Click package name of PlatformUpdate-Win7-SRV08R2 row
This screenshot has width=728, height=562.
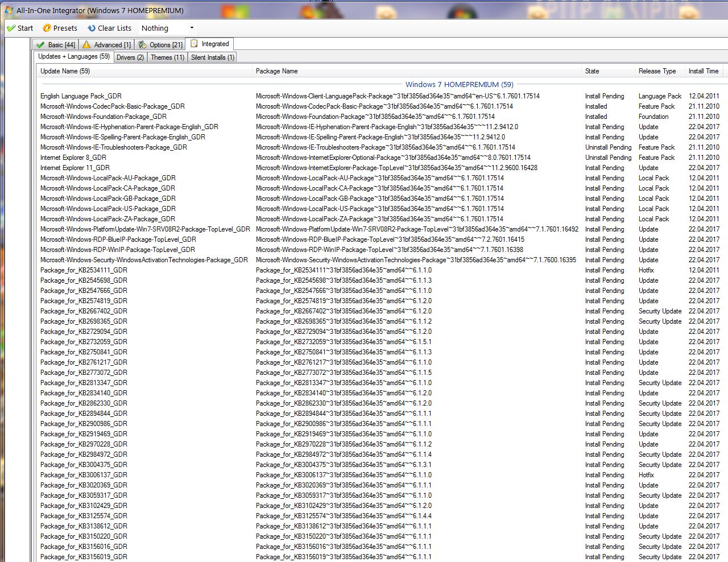point(417,229)
